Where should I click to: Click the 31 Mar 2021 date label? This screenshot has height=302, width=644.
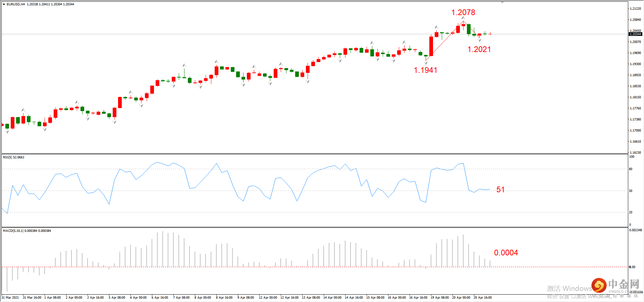click(x=10, y=298)
